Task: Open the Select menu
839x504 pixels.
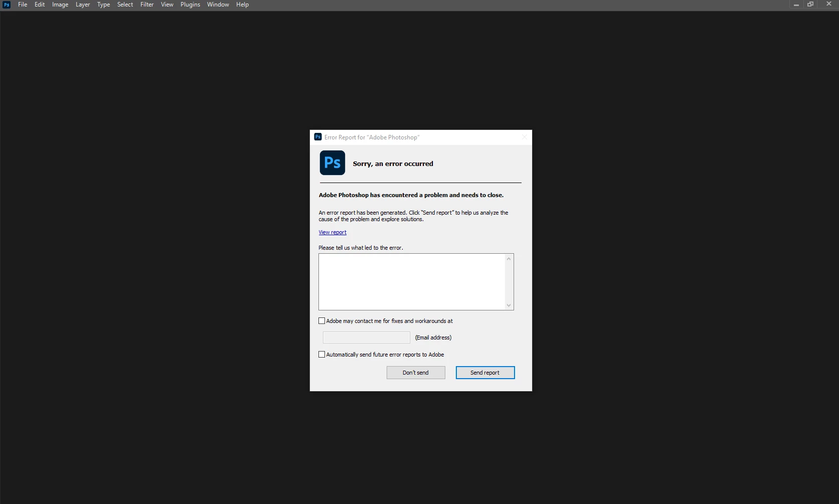Action: coord(125,5)
